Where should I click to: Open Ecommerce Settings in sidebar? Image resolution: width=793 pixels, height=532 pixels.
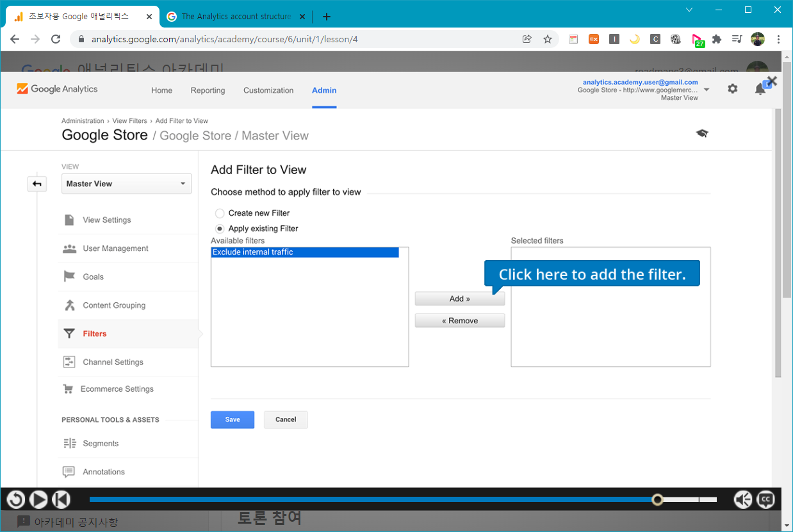tap(117, 389)
